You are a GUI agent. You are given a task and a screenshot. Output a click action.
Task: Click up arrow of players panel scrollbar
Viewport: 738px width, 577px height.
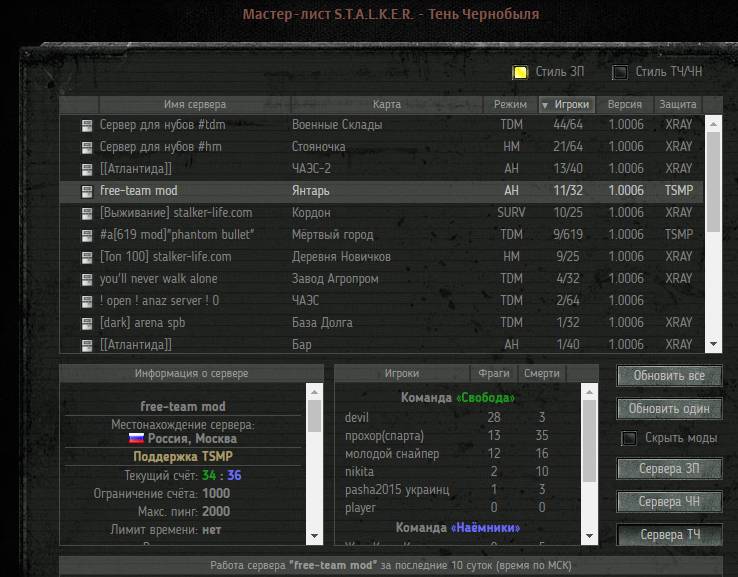[589, 392]
